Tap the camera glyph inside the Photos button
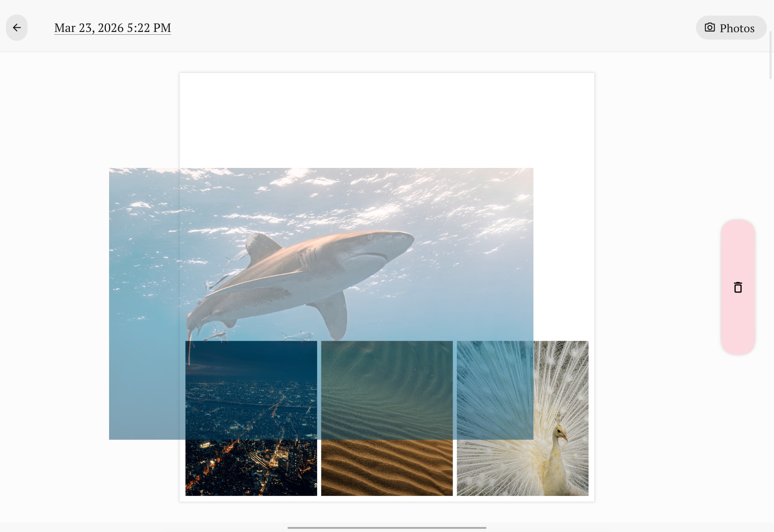 (x=710, y=27)
